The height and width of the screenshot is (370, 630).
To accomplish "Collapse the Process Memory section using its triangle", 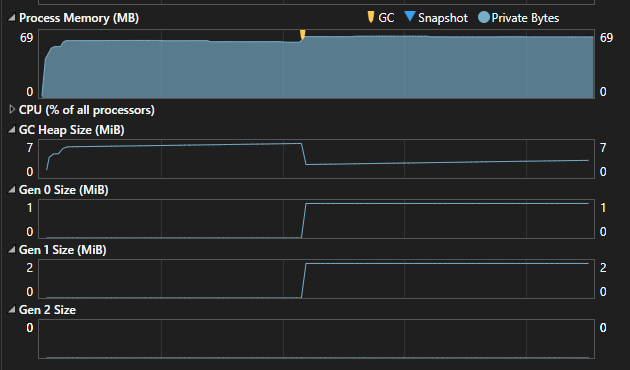I will 12,17.
